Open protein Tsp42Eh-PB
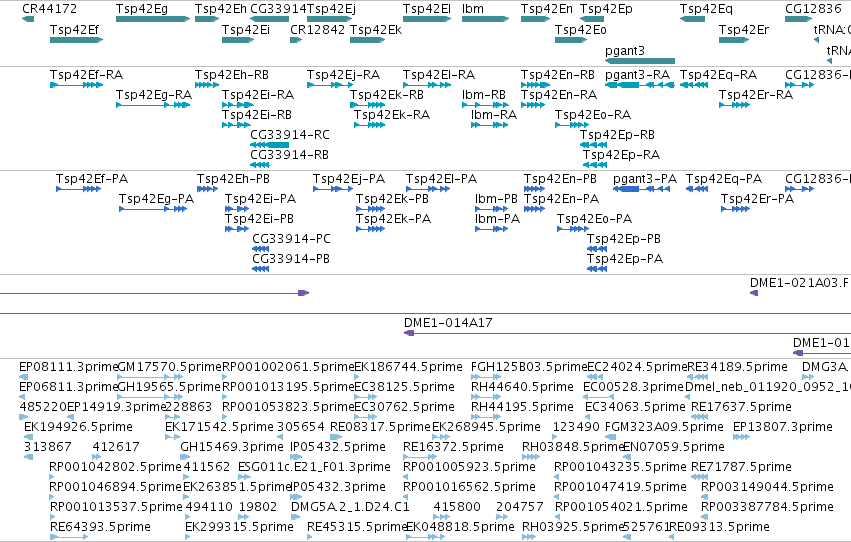 point(207,189)
